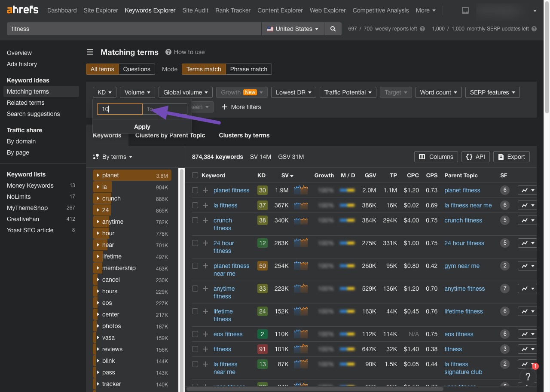550x392 pixels.
Task: Open the Traffic Potential filter dropdown
Action: pos(348,92)
